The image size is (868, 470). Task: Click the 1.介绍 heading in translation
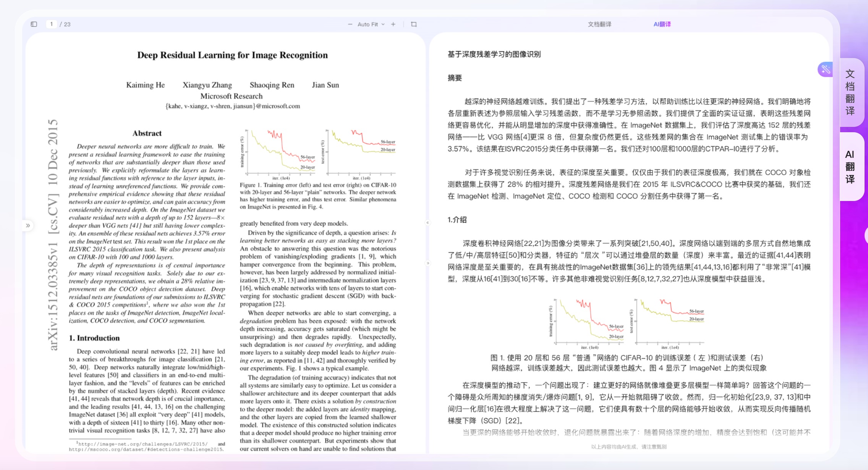[x=457, y=220]
